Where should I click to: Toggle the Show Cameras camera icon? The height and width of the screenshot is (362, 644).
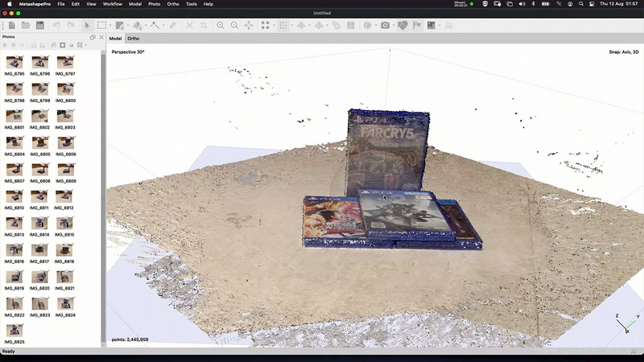coord(385,26)
